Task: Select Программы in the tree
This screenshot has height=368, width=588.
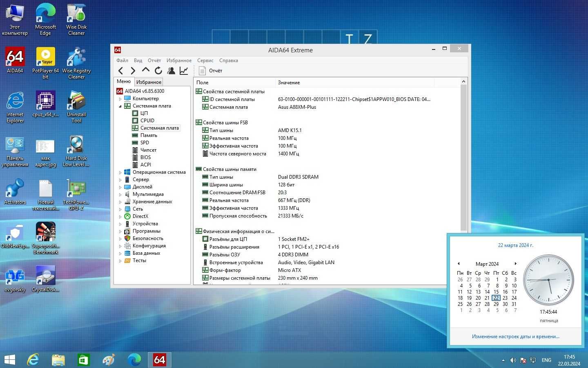Action: point(146,231)
